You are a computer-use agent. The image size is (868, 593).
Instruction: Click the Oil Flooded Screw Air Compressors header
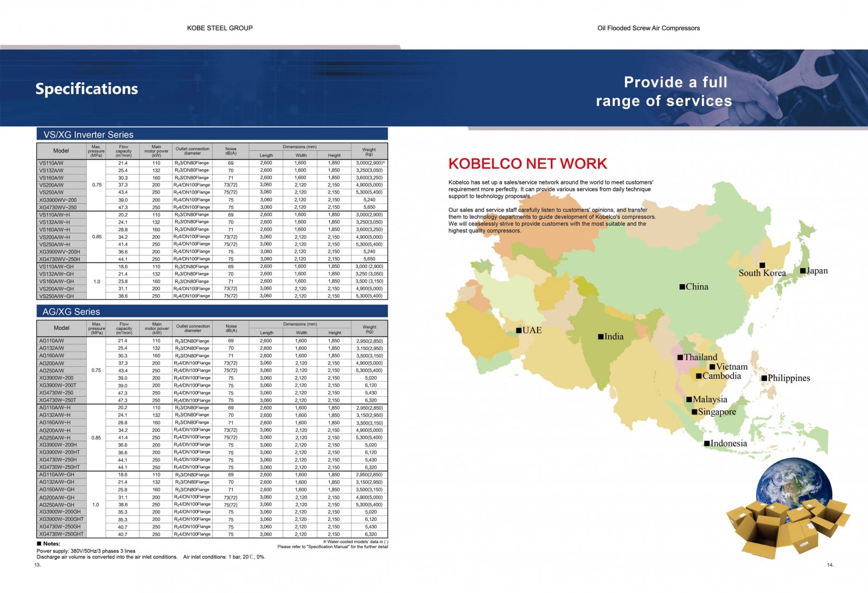pos(648,28)
